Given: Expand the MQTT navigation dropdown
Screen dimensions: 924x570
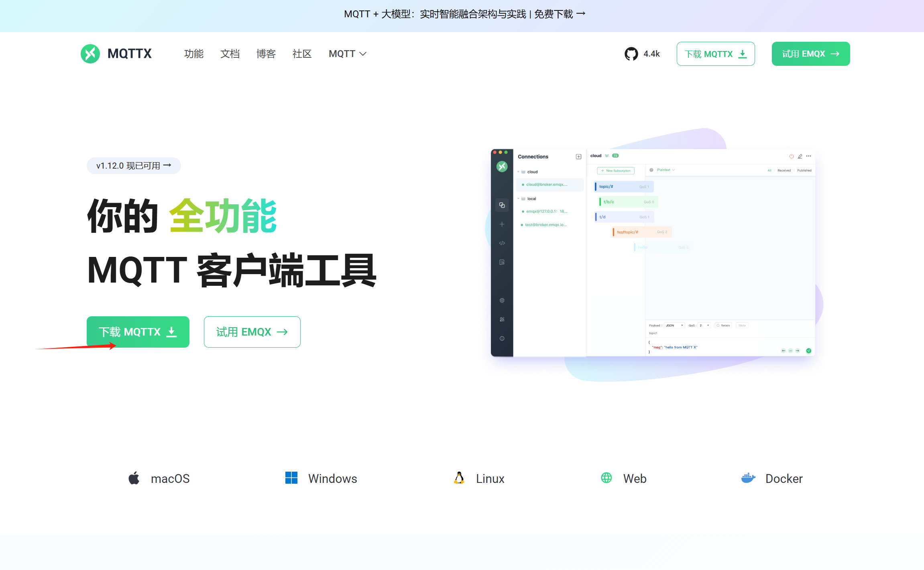Looking at the screenshot, I should coord(347,54).
